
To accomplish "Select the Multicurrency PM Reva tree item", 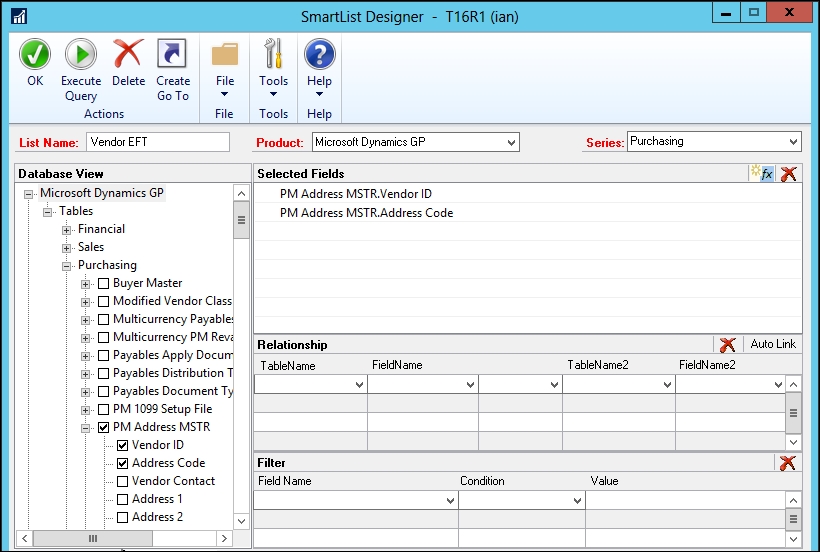I will pos(173,337).
